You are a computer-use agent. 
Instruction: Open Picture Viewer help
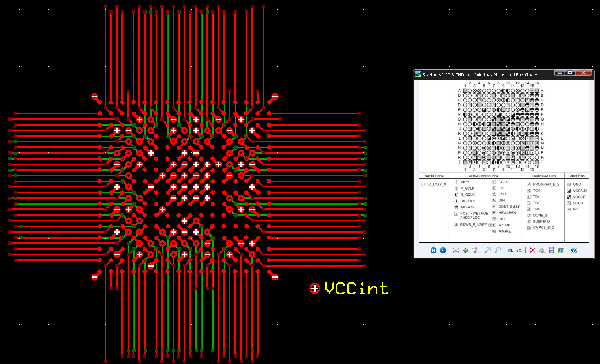click(574, 250)
